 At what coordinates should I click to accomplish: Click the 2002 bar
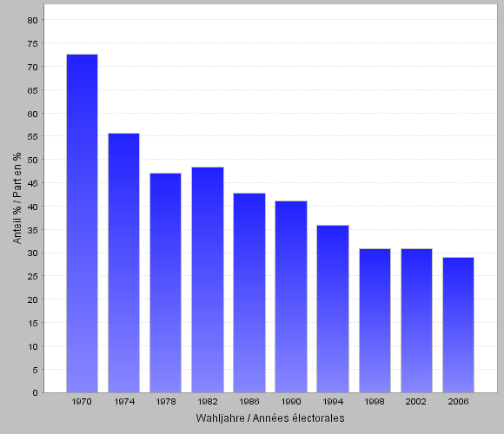[x=416, y=320]
